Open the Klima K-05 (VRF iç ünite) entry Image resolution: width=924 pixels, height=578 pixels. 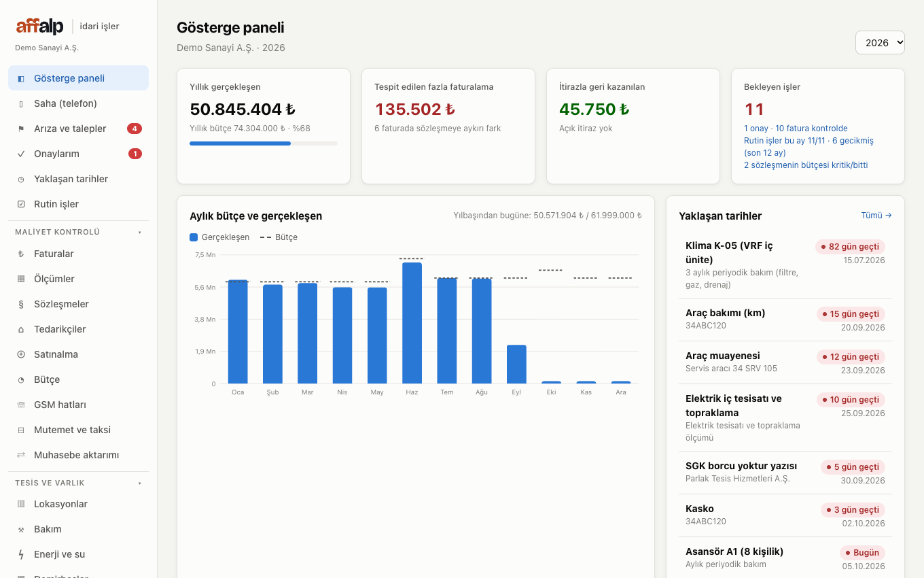tap(785, 265)
